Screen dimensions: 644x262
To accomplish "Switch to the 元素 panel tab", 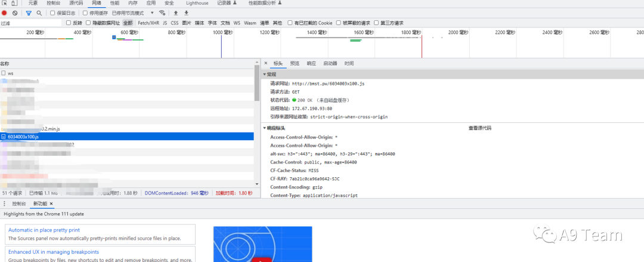I will click(33, 3).
